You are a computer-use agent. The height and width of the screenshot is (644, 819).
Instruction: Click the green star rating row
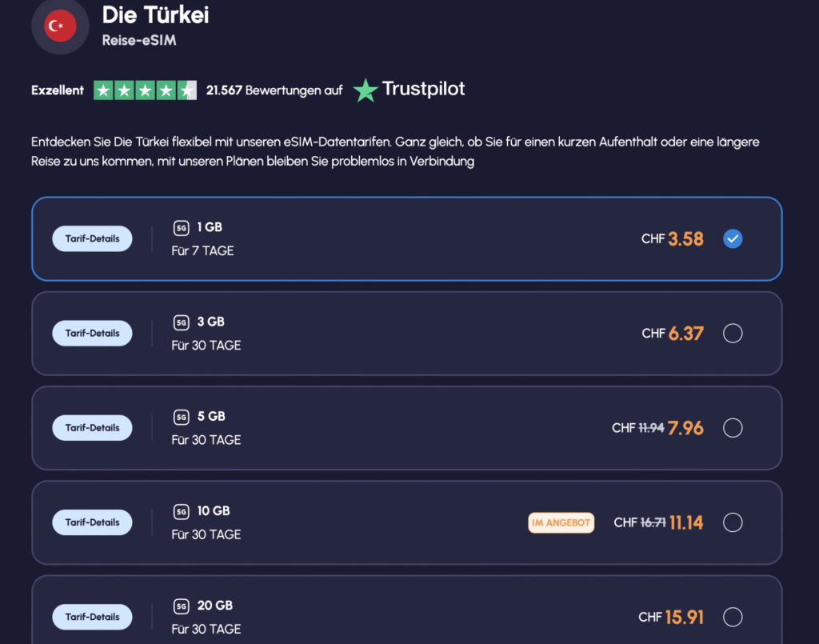145,90
